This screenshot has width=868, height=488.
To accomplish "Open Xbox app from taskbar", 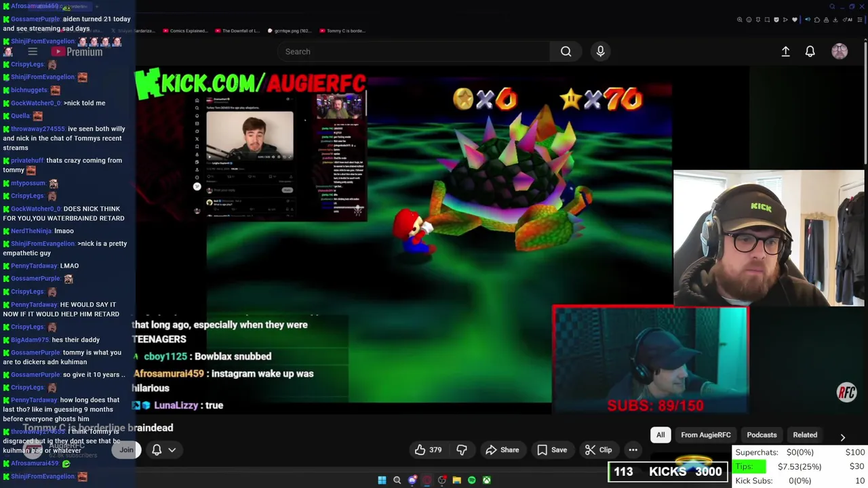I will pyautogui.click(x=486, y=481).
